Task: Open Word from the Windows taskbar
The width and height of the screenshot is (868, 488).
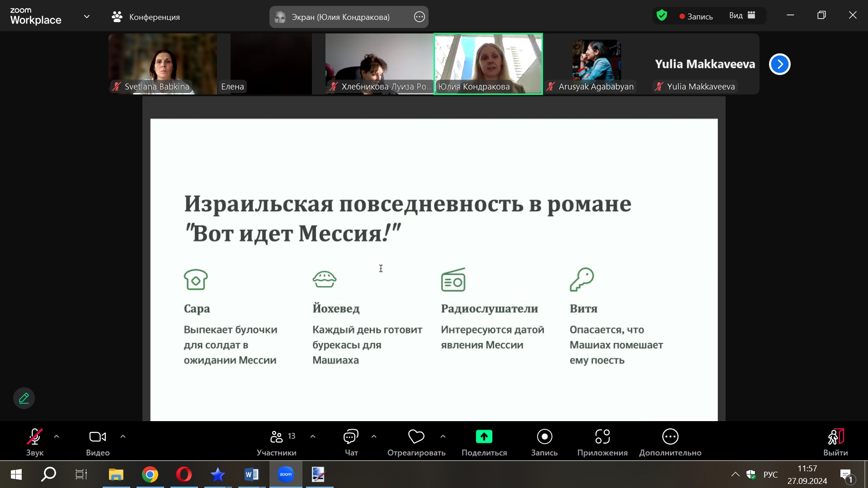Action: 251,474
